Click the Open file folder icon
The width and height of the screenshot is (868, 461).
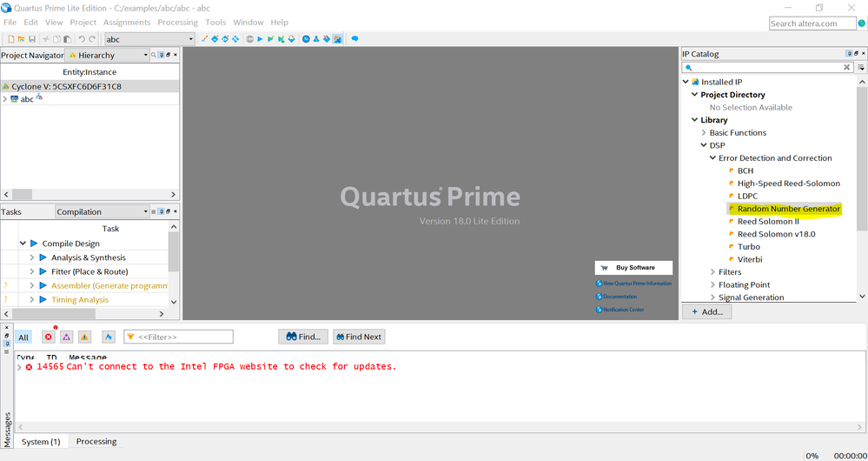[x=21, y=39]
